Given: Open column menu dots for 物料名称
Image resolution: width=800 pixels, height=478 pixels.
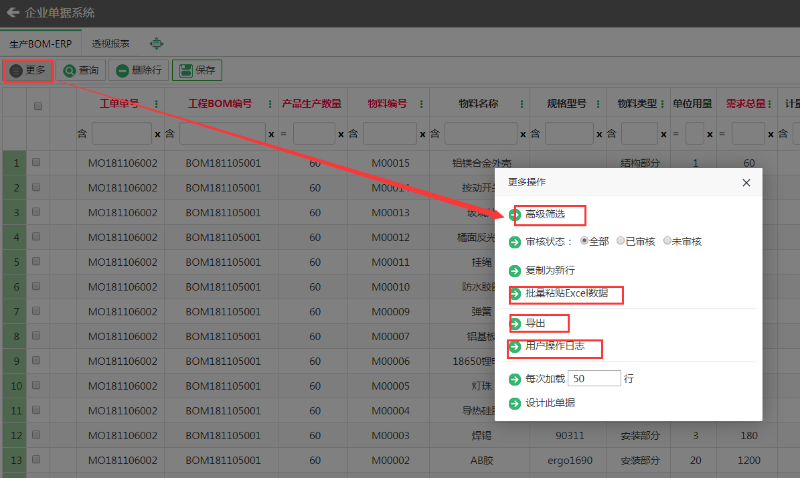Looking at the screenshot, I should 522,104.
